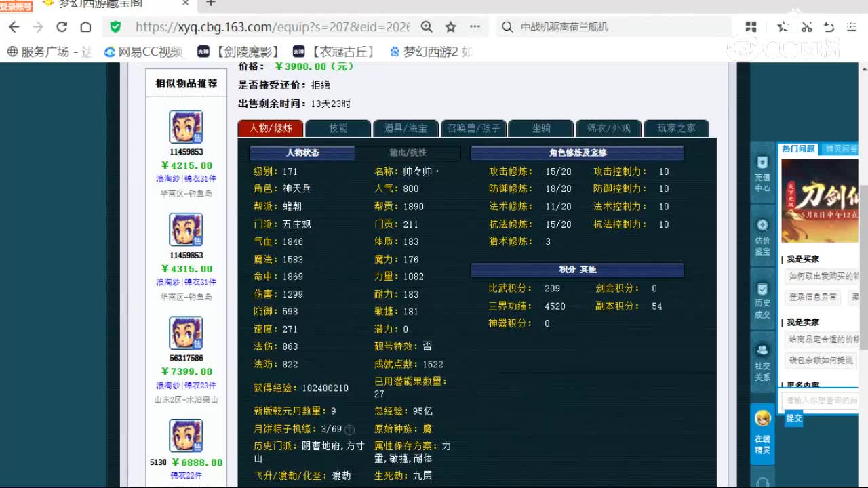The height and width of the screenshot is (488, 868).
Task: Open the 网易CC视频 bookmark
Action: coord(144,52)
